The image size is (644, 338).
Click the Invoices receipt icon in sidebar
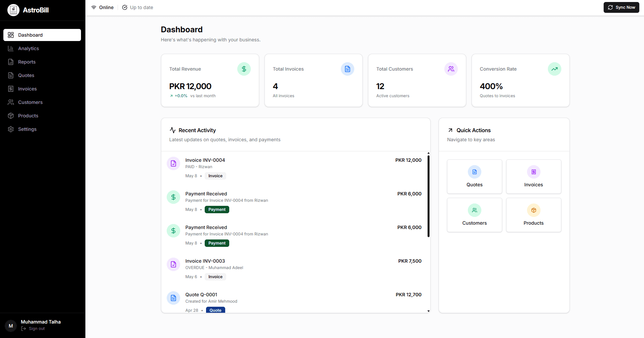click(x=11, y=89)
